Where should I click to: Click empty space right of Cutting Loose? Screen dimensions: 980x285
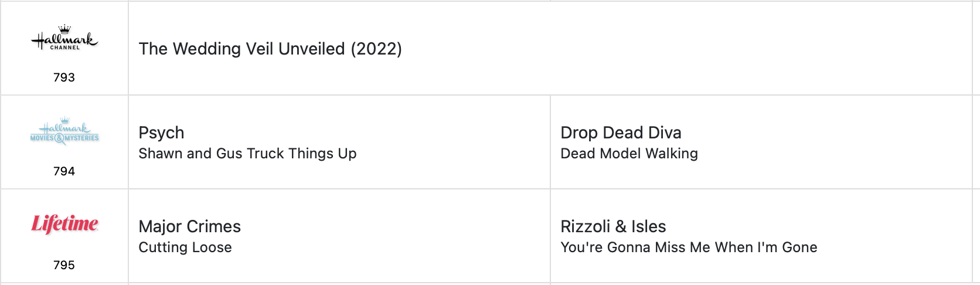(x=381, y=247)
